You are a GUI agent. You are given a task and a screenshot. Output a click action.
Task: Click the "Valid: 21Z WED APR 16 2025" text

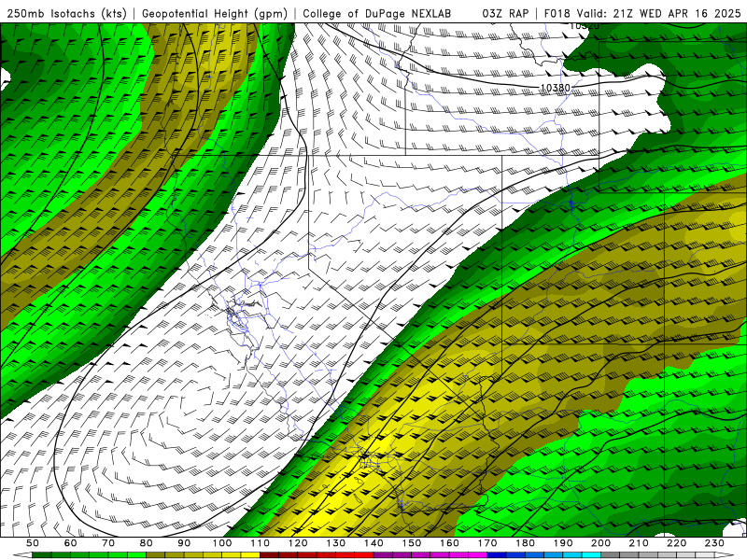pyautogui.click(x=658, y=13)
